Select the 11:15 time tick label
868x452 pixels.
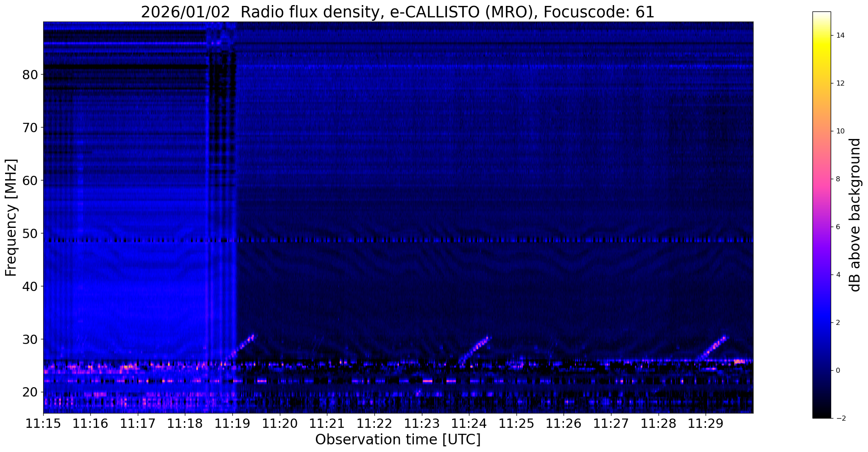43,423
